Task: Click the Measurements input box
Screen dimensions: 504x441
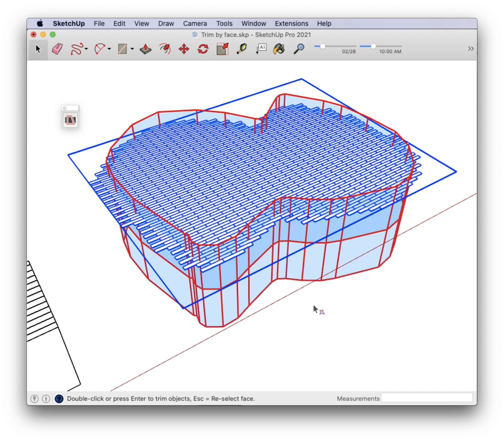Action: click(426, 398)
